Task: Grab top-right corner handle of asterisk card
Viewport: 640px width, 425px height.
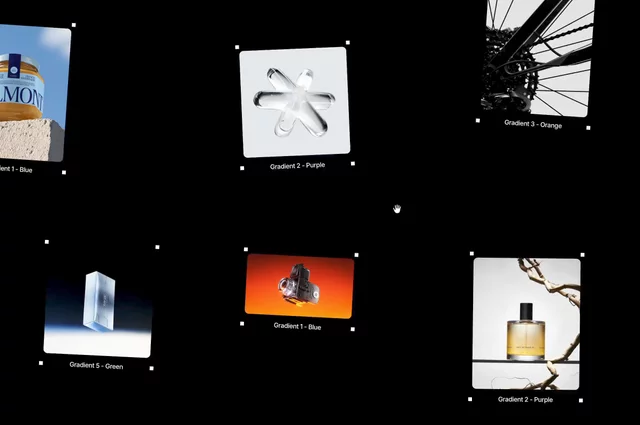Action: [x=348, y=42]
